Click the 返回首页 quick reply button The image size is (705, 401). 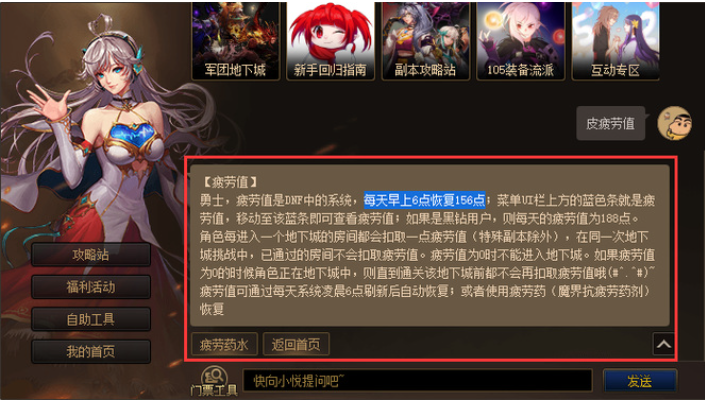(296, 344)
